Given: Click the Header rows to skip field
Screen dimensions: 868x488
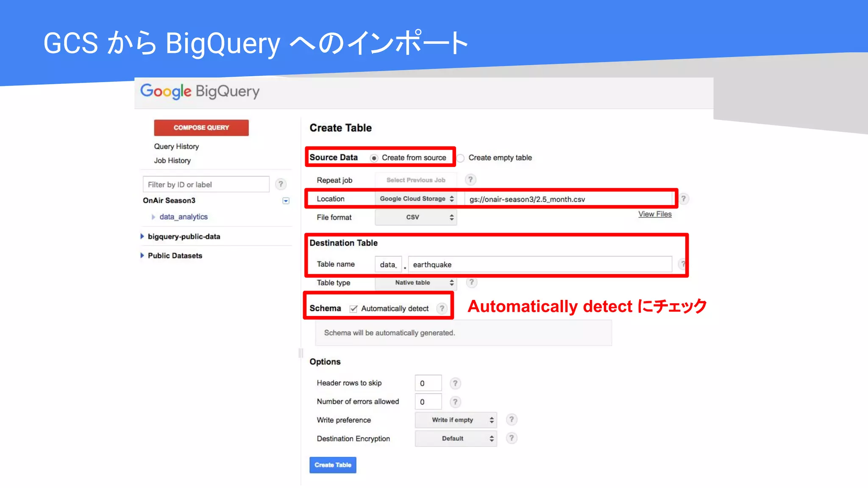Looking at the screenshot, I should (x=428, y=383).
